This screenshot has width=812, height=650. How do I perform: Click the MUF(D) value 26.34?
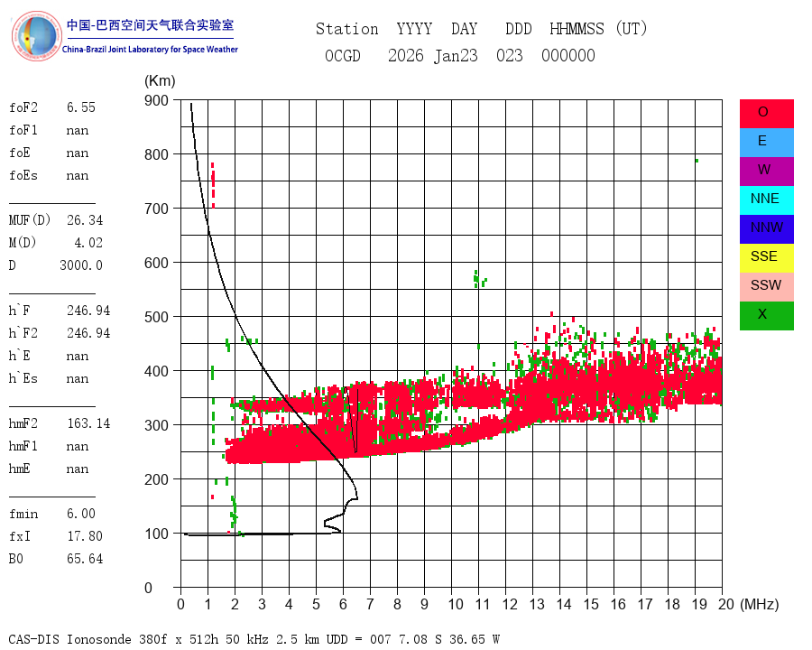tap(85, 220)
